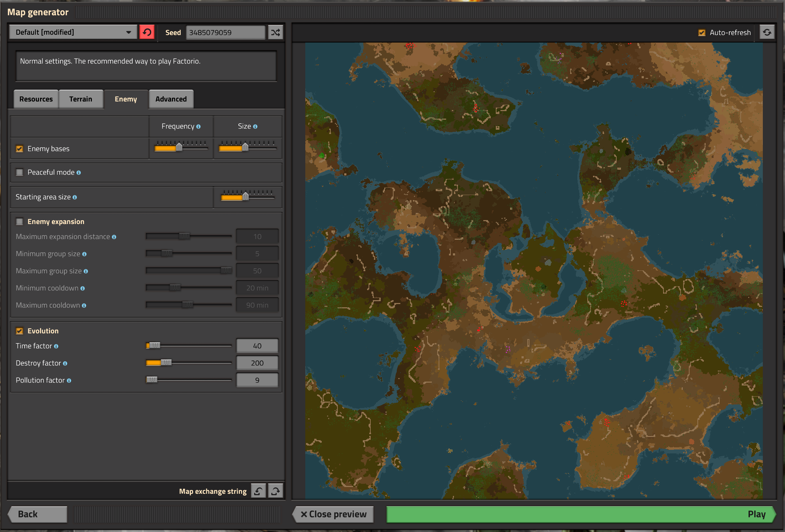
Task: Open Peaceful mode info icon
Action: (79, 173)
